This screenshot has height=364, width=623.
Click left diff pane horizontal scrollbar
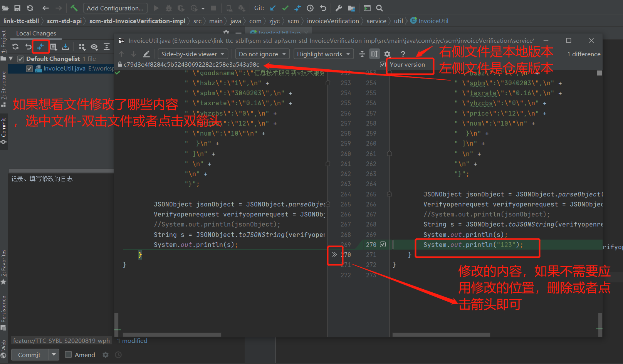click(172, 335)
